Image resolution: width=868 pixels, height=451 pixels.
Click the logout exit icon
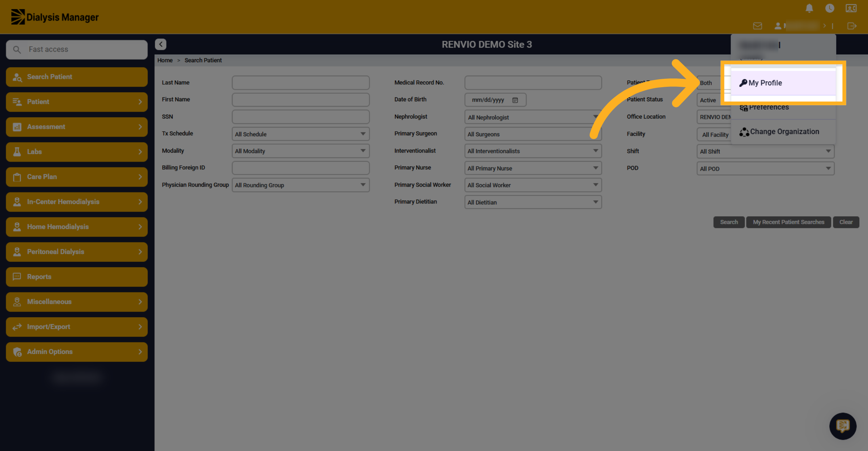coord(852,26)
